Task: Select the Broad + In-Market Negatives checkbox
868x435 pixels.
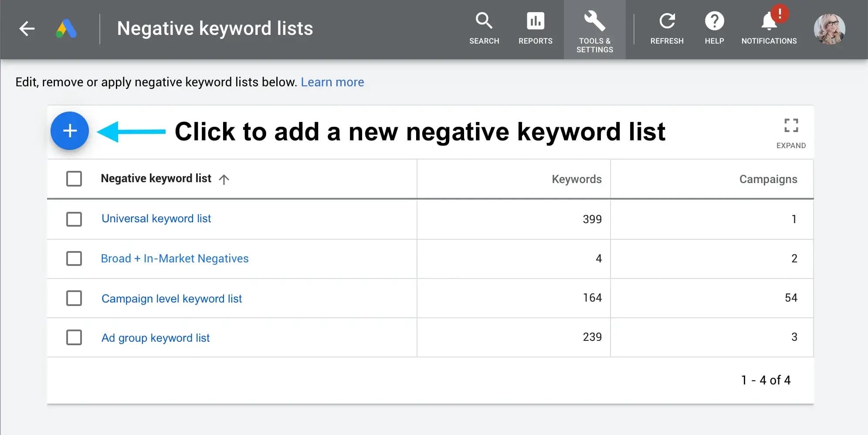Action: point(74,258)
